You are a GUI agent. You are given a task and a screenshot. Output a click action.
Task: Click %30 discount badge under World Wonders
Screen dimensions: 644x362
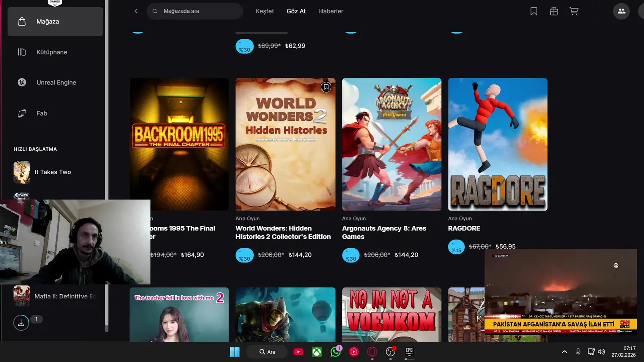tap(245, 255)
